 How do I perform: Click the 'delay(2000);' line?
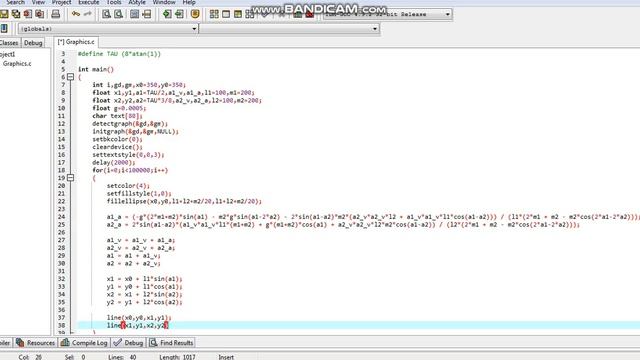(x=113, y=162)
